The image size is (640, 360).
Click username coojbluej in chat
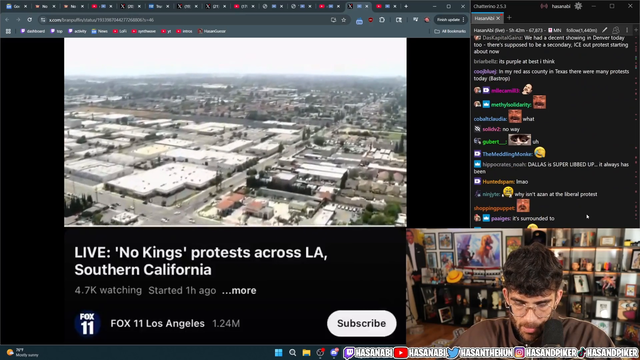click(485, 71)
